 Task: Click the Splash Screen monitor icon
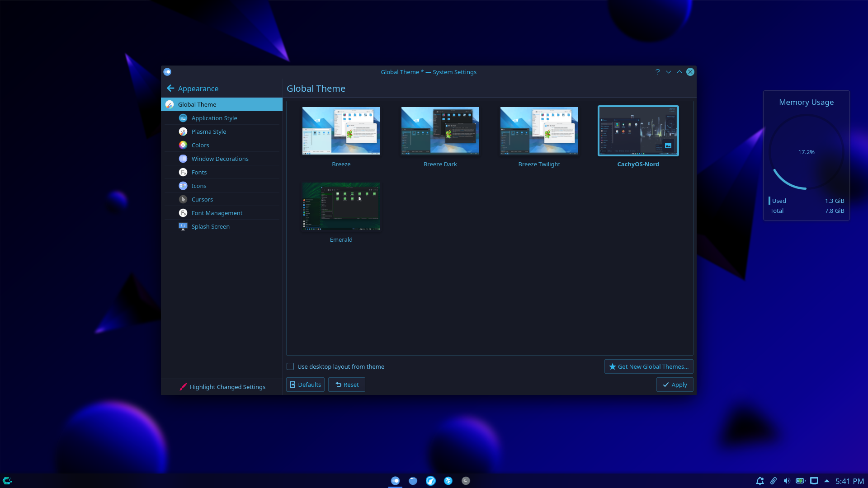point(183,226)
